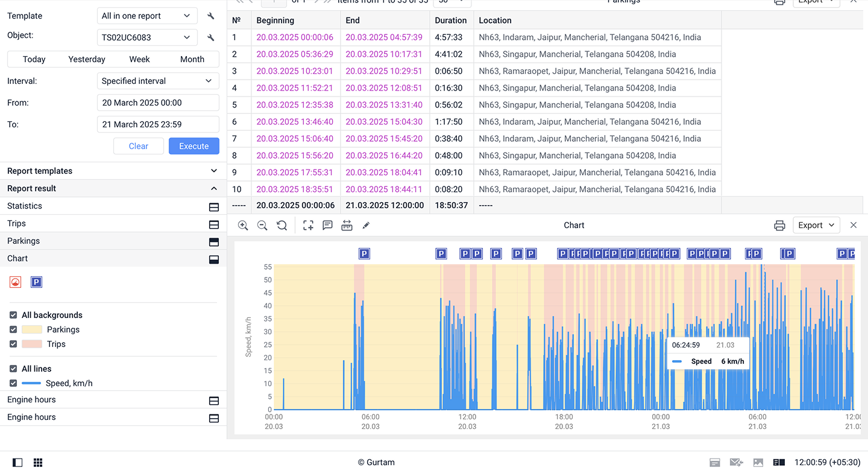Click the Execute button
The image size is (868, 473).
pos(193,146)
